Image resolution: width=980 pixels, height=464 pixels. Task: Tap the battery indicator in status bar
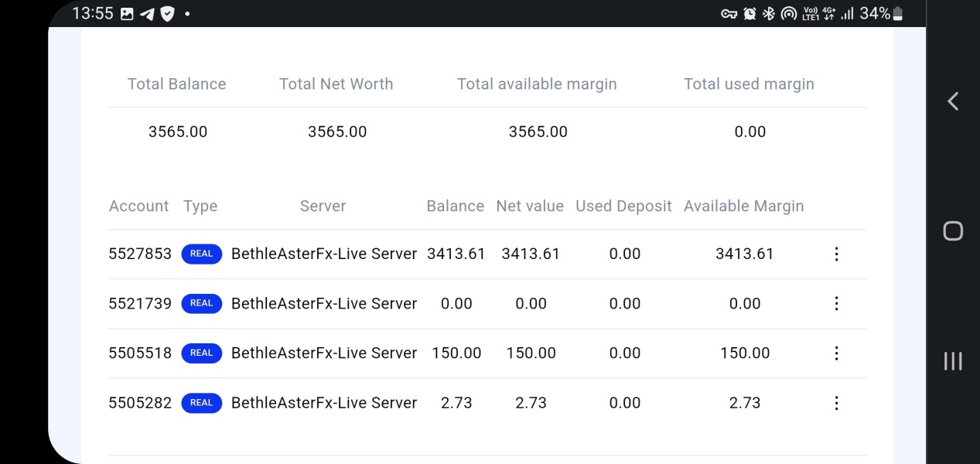click(x=897, y=14)
